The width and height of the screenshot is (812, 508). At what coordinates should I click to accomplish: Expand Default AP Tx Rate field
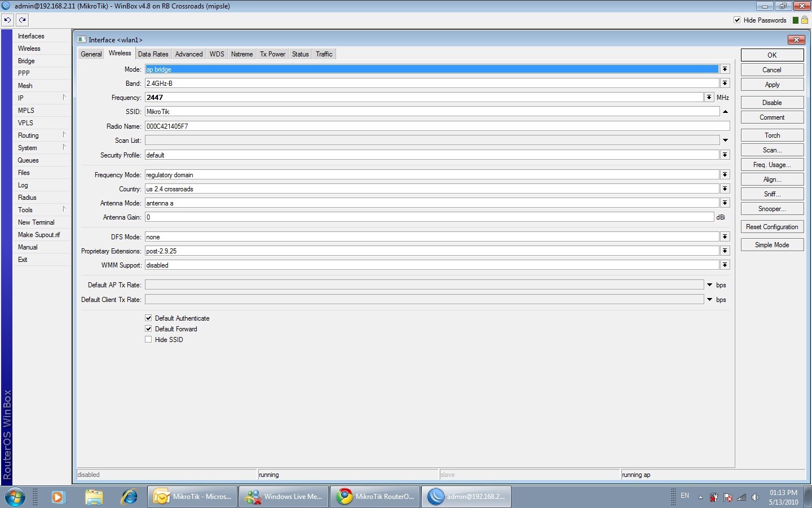[x=709, y=285]
